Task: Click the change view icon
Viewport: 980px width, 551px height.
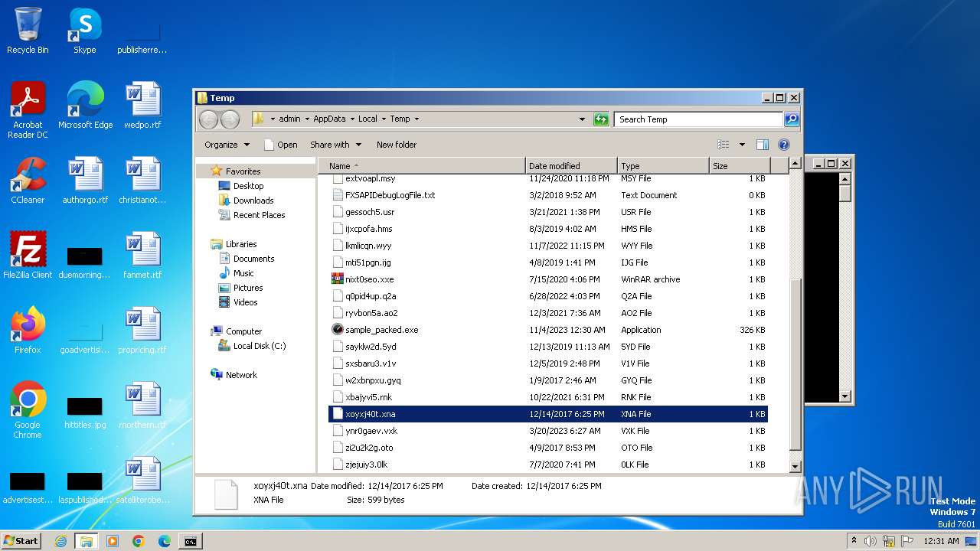Action: [724, 145]
